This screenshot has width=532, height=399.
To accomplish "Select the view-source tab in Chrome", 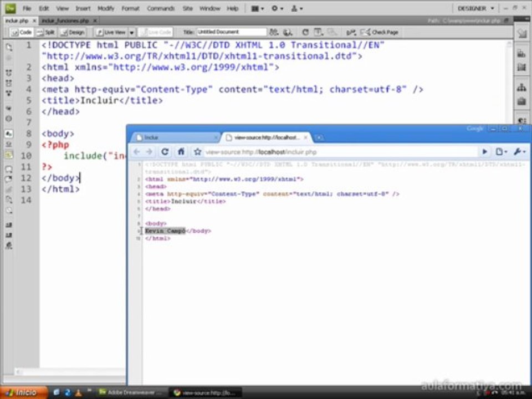I will [267, 137].
